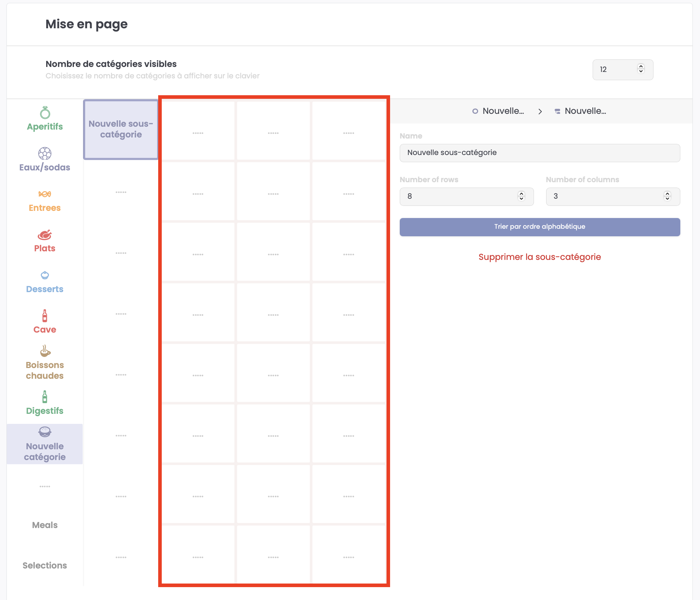Select the Digestifs green bottle icon

coord(45,397)
